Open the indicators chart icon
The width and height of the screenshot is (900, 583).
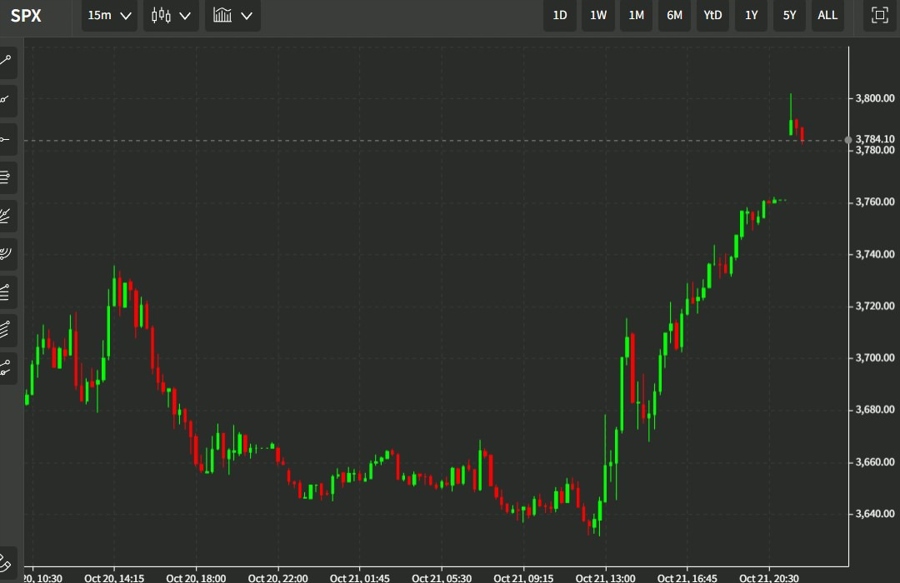point(223,15)
